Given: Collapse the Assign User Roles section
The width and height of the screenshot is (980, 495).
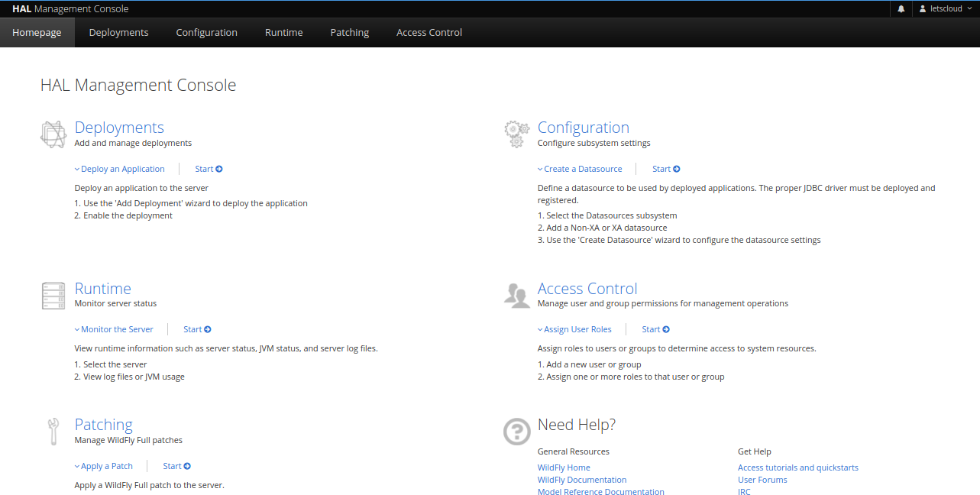Looking at the screenshot, I should pos(574,329).
